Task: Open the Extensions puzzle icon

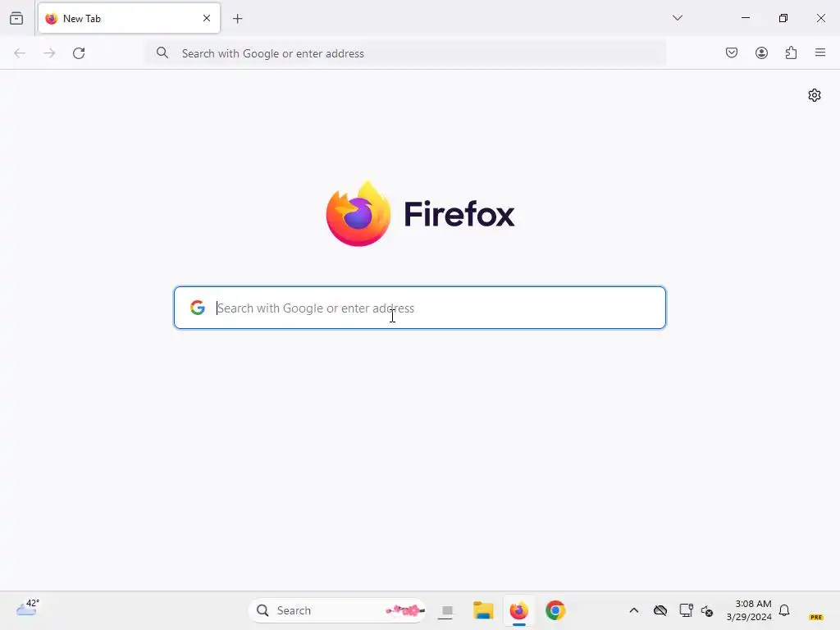Action: coord(791,52)
